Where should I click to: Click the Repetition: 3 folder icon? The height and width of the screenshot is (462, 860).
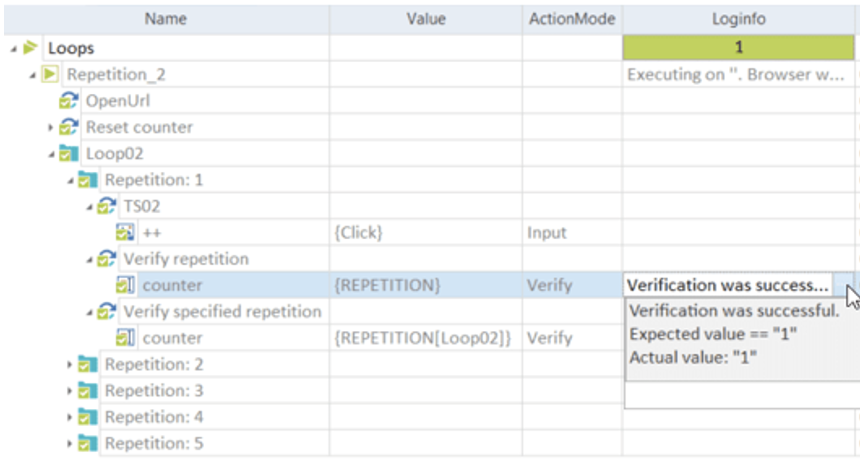(x=88, y=391)
